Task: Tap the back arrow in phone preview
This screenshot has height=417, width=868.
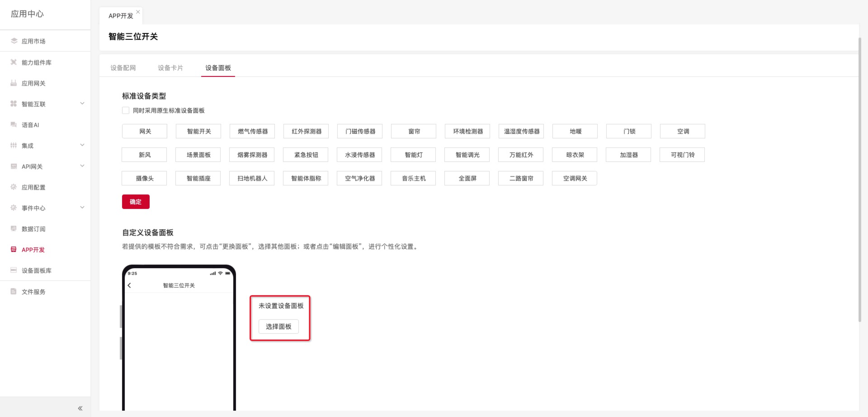Action: pos(129,285)
